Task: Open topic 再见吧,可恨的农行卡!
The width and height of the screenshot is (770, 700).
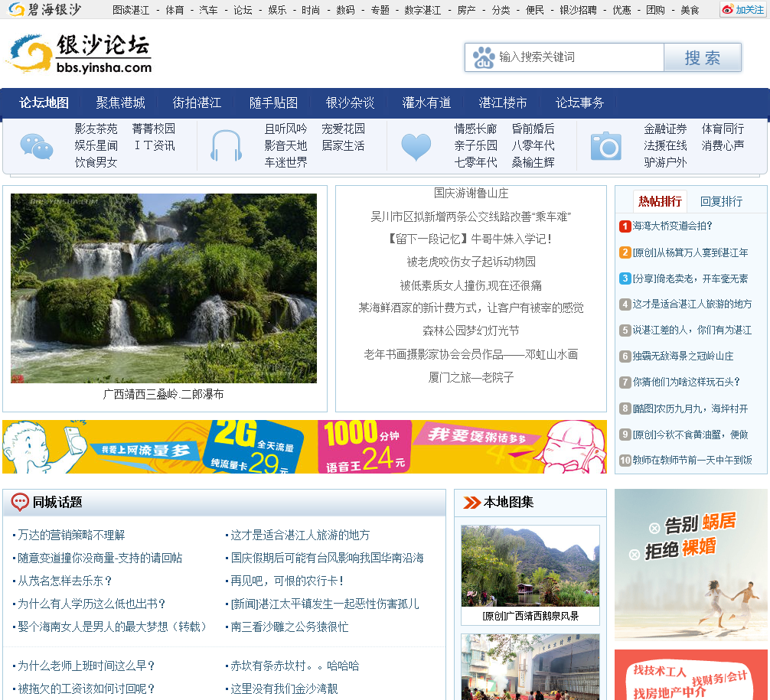Action: click(287, 581)
